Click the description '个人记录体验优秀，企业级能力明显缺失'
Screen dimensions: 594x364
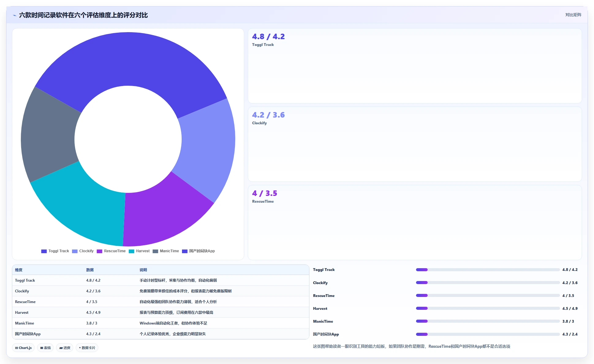click(x=173, y=334)
